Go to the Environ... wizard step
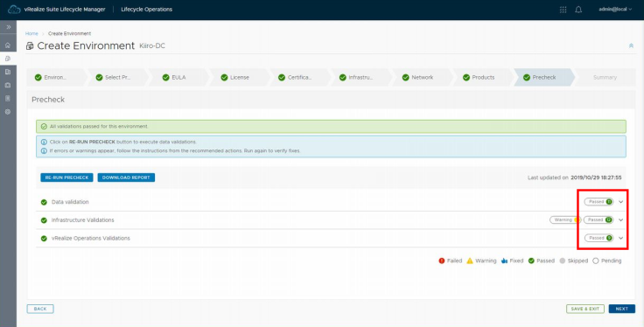Image resolution: width=644 pixels, height=327 pixels. (56, 77)
